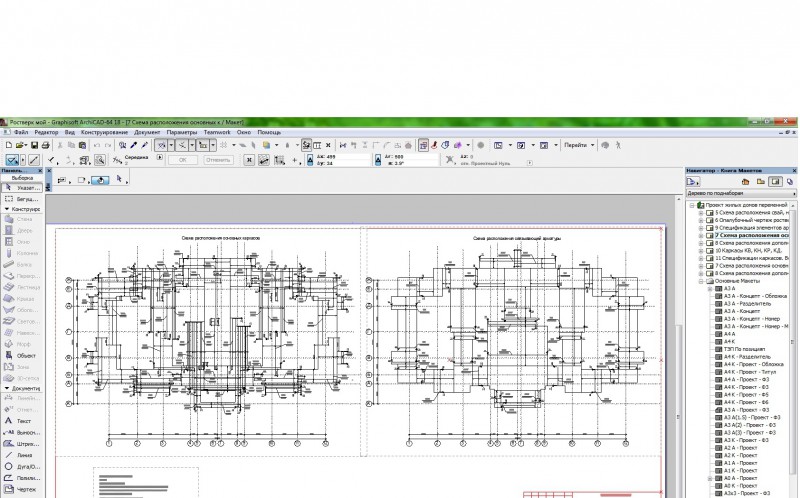
Task: Click the Project Map house icon in the Navigator
Action: click(745, 181)
